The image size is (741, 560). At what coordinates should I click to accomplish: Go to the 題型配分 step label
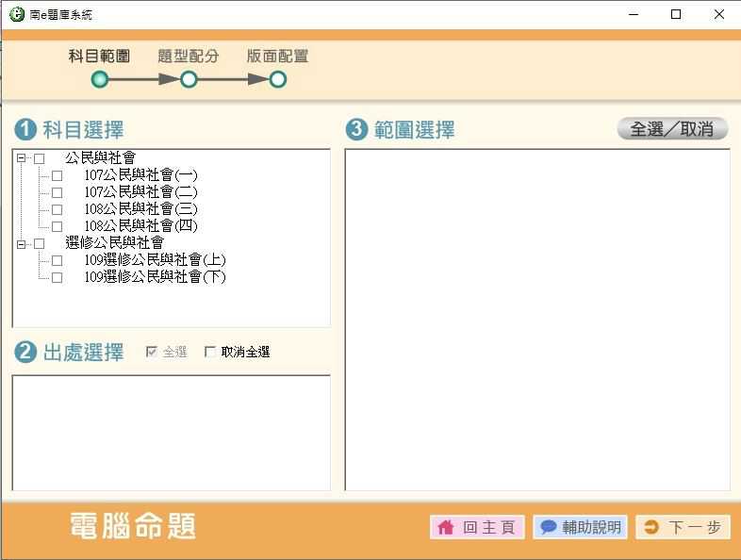[189, 56]
